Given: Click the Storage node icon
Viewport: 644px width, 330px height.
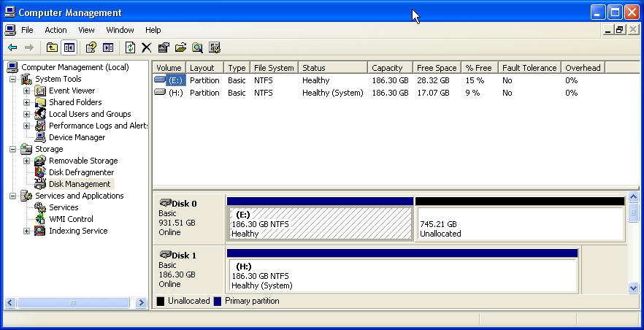Looking at the screenshot, I should [x=26, y=149].
